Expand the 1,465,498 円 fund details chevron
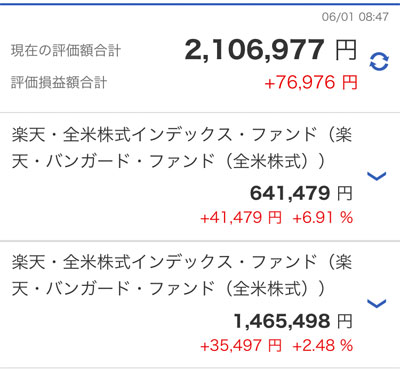This screenshot has width=400, height=369. pyautogui.click(x=376, y=303)
